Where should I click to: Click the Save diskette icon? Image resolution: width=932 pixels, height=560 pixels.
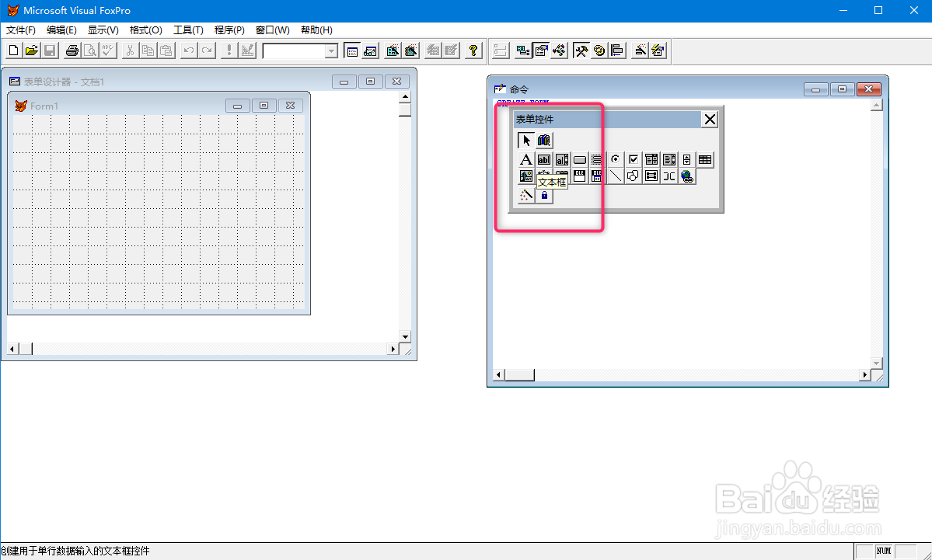tap(50, 51)
